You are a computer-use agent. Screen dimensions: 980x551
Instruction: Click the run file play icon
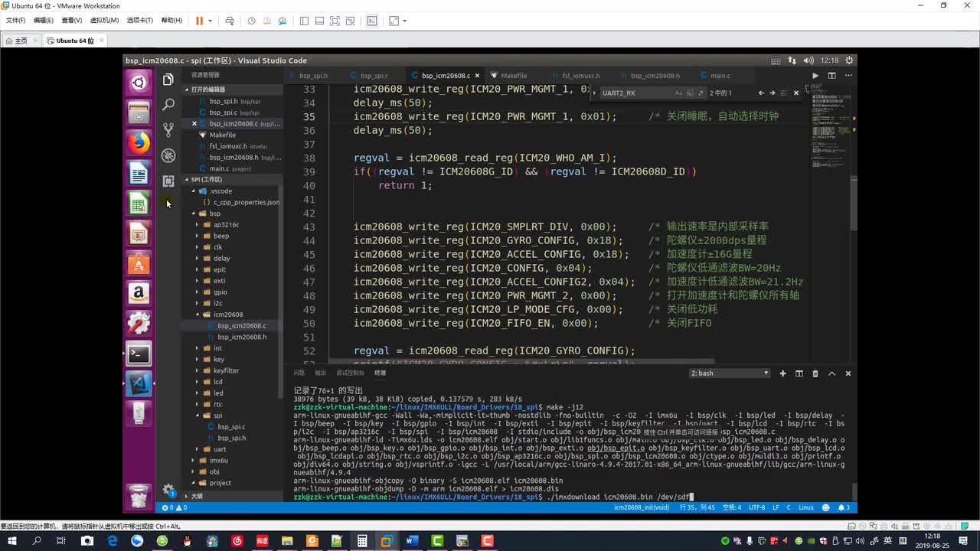tap(815, 76)
